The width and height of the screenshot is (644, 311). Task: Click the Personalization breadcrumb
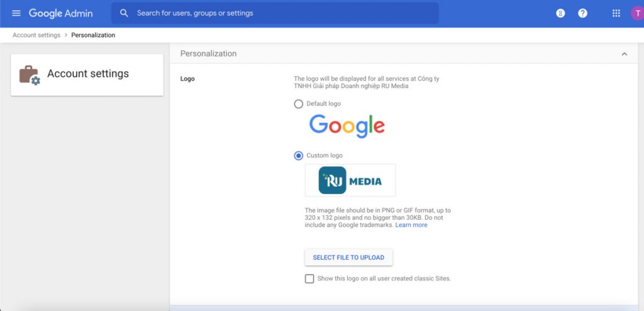click(x=93, y=35)
